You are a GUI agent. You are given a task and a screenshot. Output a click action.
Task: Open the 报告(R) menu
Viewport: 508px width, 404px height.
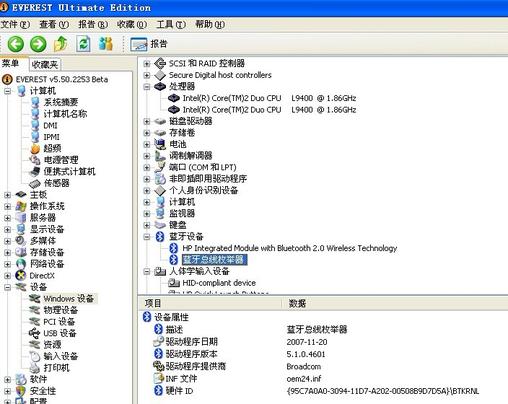tap(93, 24)
